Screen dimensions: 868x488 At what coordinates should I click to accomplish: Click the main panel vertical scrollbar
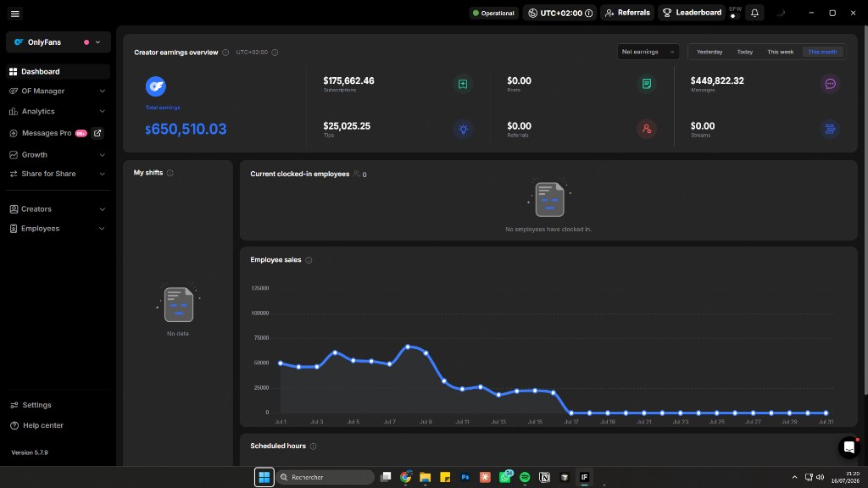pos(865,210)
